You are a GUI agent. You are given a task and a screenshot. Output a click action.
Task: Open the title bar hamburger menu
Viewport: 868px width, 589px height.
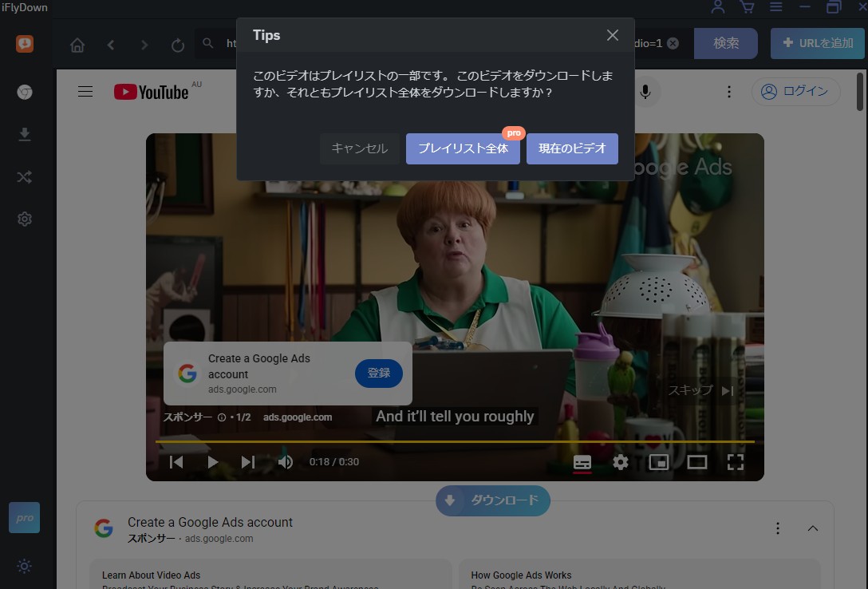776,6
